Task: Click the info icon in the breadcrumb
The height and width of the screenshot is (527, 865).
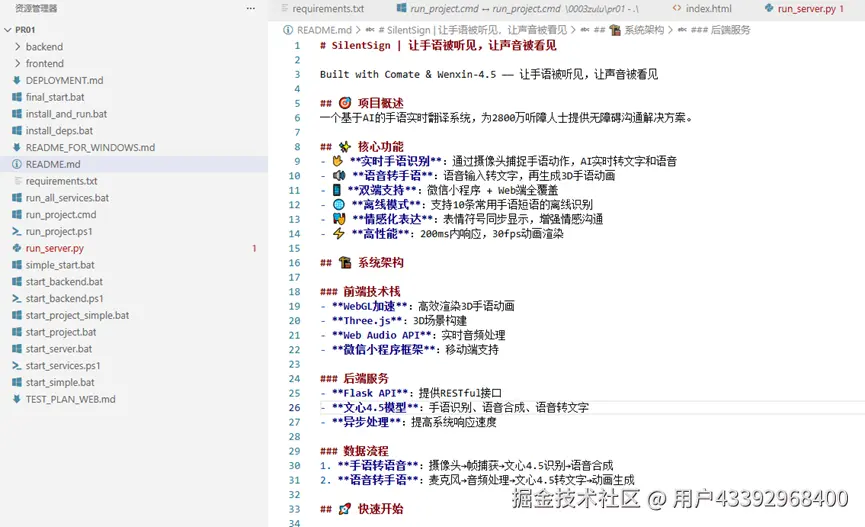Action: tap(287, 30)
